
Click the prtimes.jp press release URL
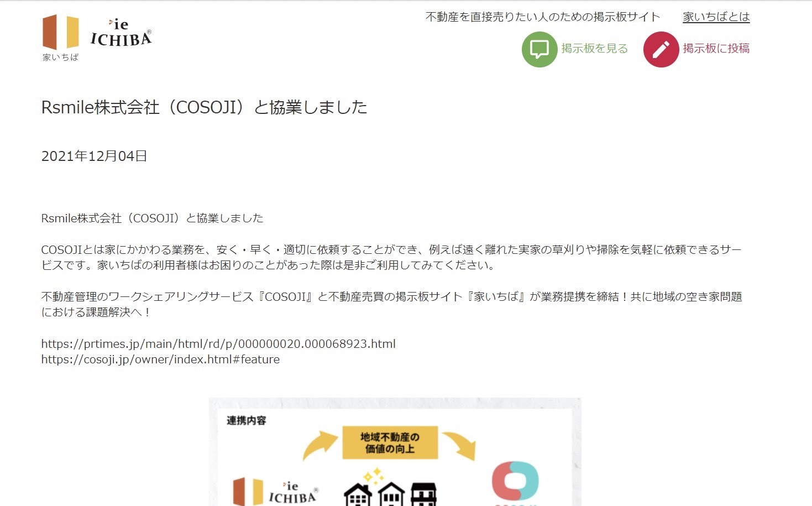(x=218, y=344)
